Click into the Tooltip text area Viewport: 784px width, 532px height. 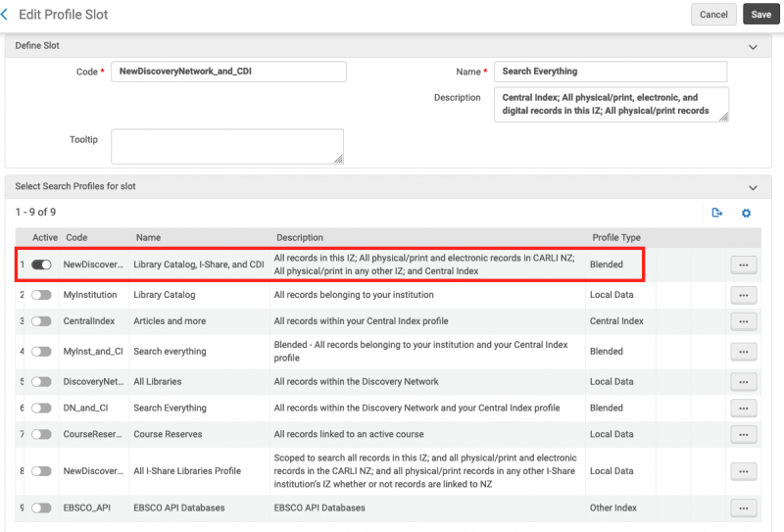[227, 147]
